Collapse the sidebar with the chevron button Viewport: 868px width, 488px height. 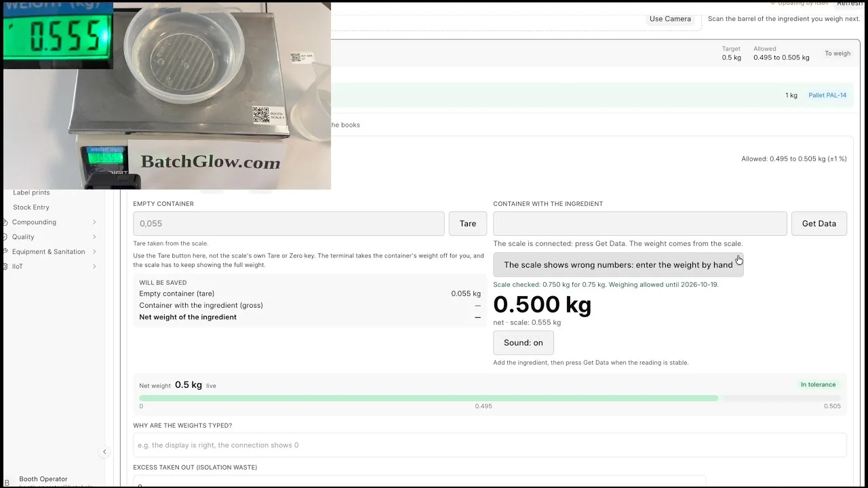point(104,451)
